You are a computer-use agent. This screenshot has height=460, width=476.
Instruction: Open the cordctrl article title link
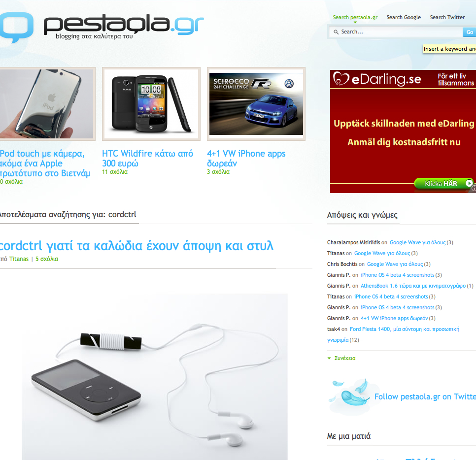[137, 246]
